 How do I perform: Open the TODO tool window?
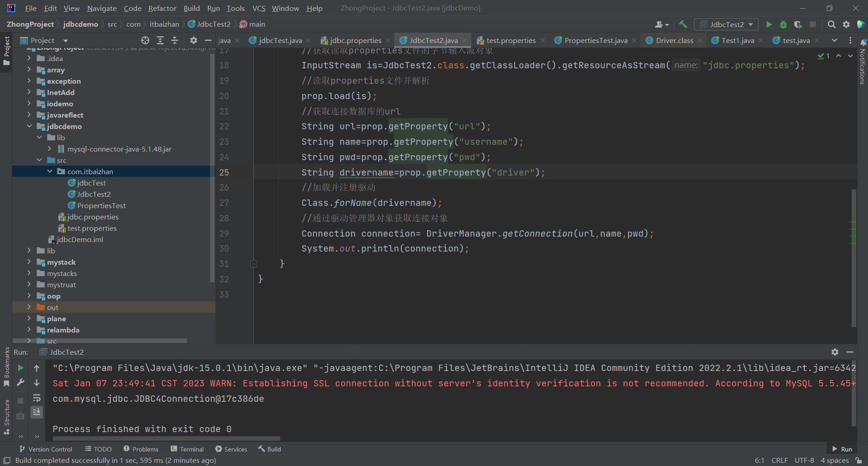(98, 449)
